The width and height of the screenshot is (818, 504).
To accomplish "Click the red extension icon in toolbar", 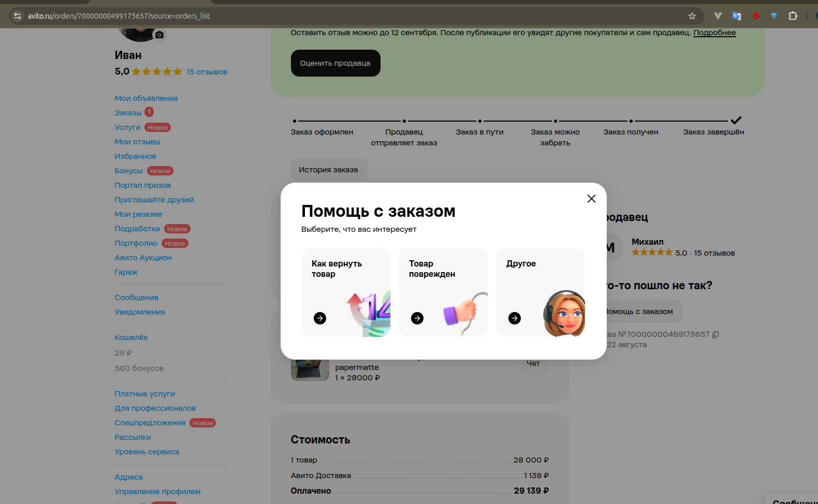I will tap(755, 16).
